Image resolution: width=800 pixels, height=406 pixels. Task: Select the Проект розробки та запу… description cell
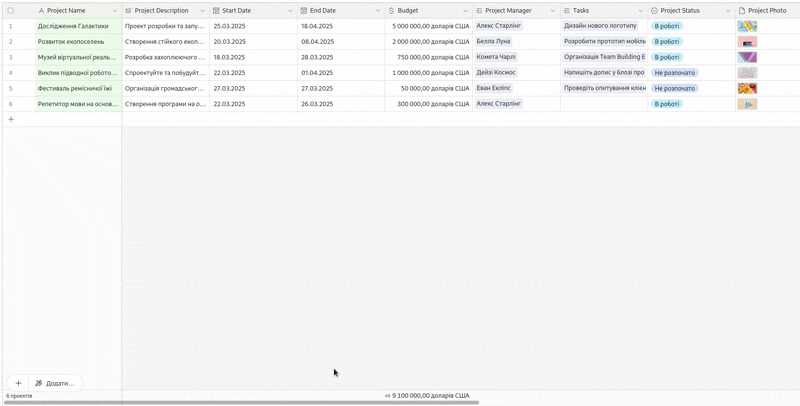point(166,26)
